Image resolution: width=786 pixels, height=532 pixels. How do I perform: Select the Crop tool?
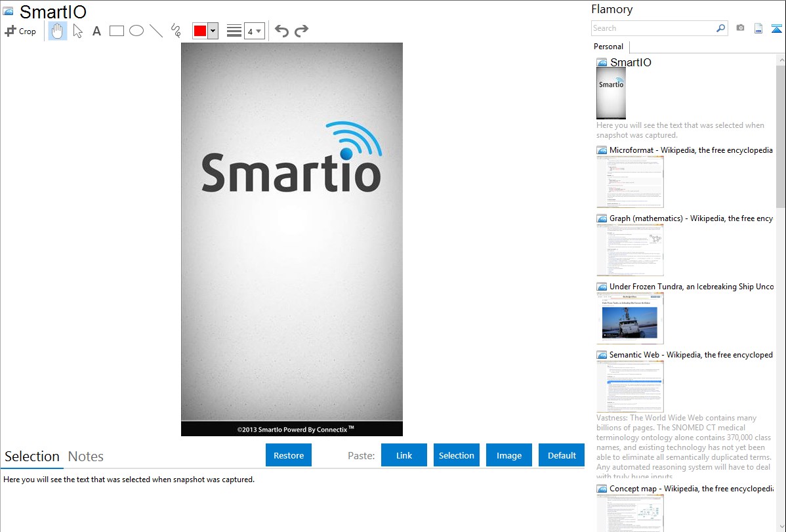pos(20,31)
